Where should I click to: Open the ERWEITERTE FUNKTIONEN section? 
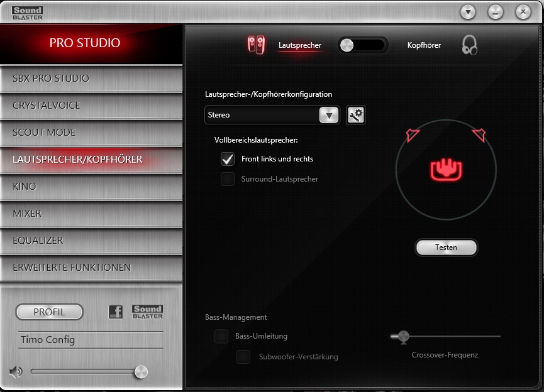(x=91, y=268)
